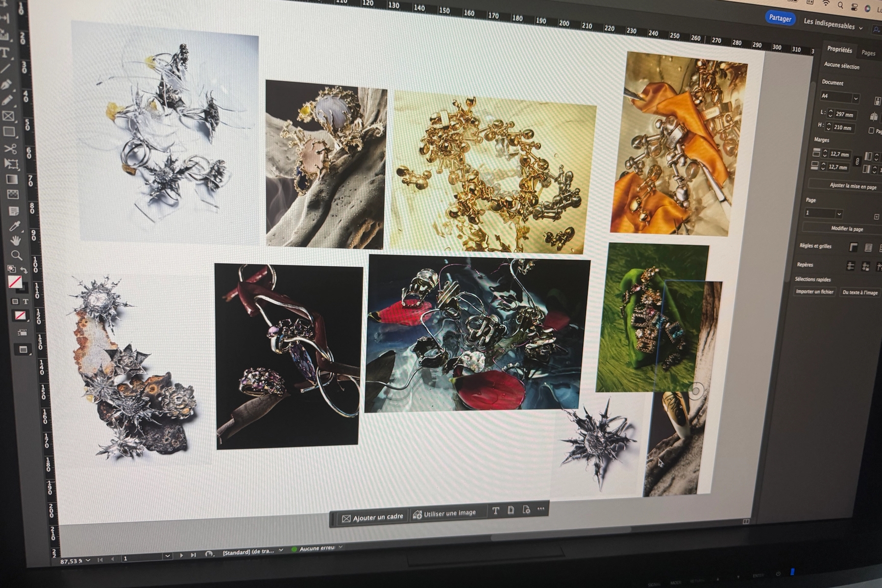882x588 pixels.
Task: Toggle rulers icon next to Règles et grilles
Action: 853,247
